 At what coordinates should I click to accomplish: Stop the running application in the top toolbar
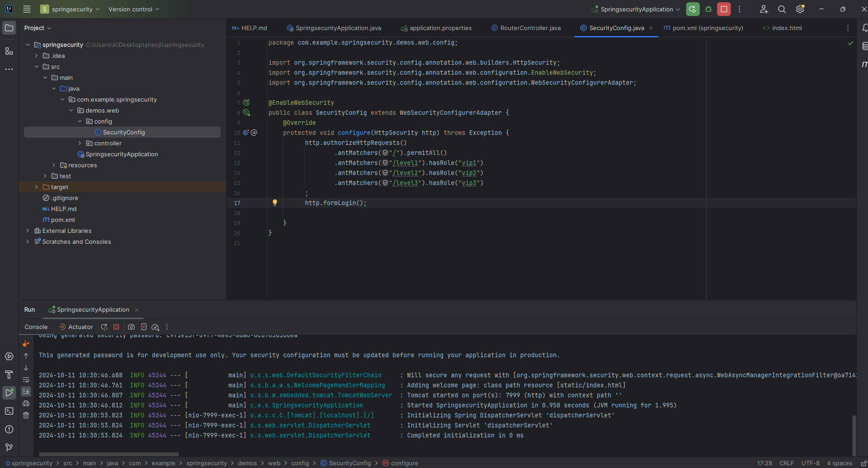click(724, 9)
